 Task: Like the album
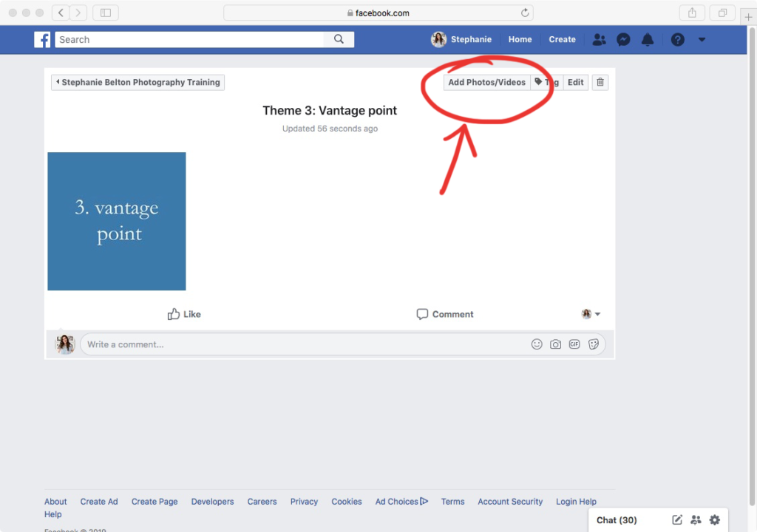184,314
